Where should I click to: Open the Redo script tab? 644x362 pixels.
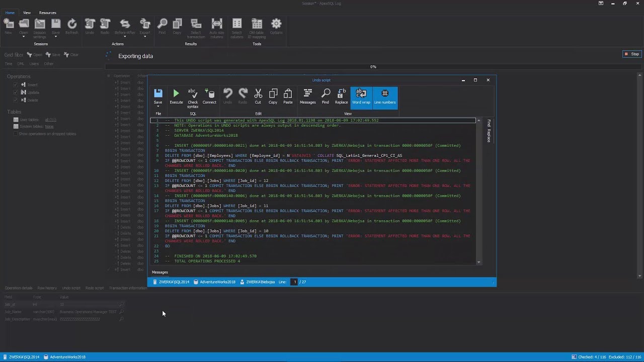coord(95,288)
